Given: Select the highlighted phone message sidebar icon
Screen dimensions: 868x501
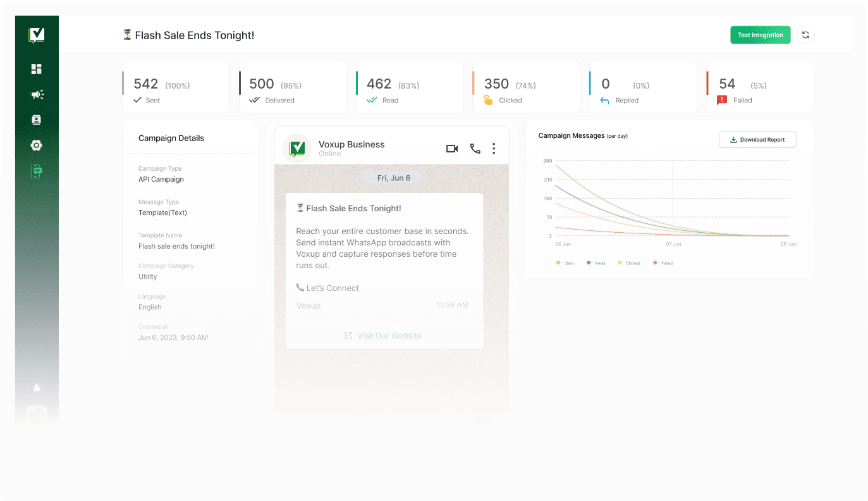Looking at the screenshot, I should tap(37, 171).
